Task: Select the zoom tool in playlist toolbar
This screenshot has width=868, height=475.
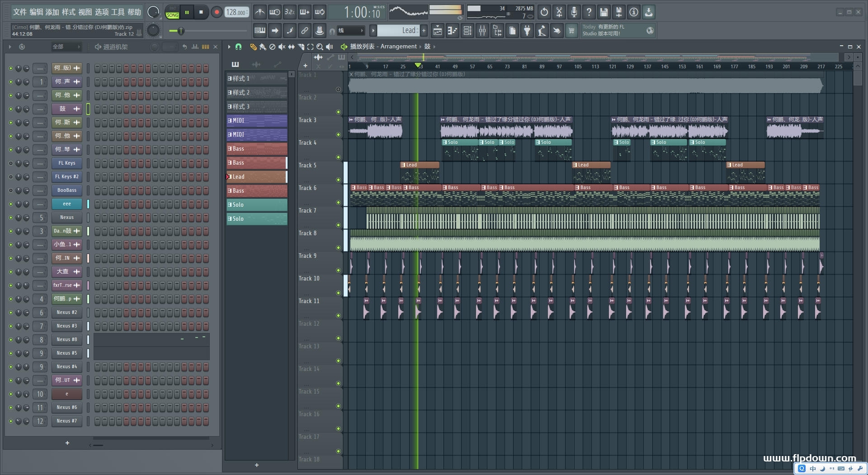Action: (320, 47)
